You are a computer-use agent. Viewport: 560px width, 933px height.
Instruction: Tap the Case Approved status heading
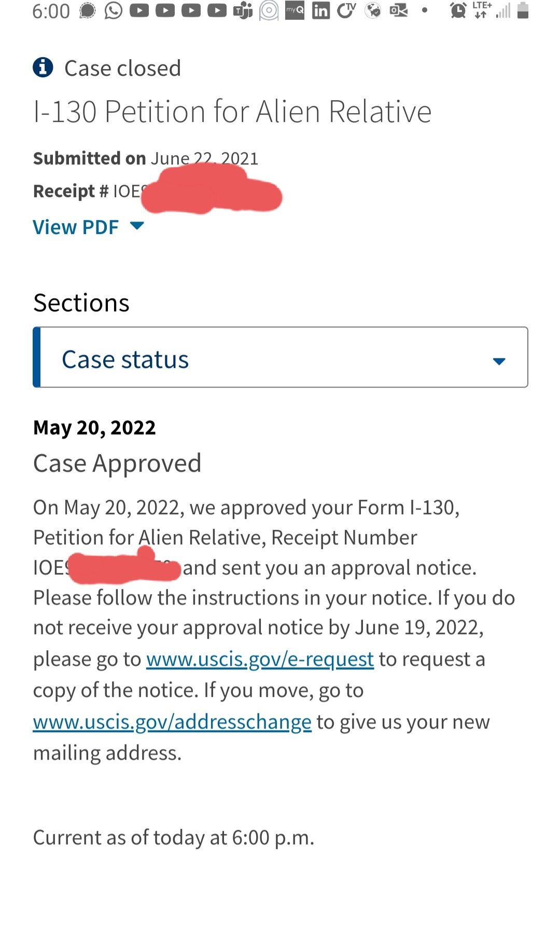(117, 463)
